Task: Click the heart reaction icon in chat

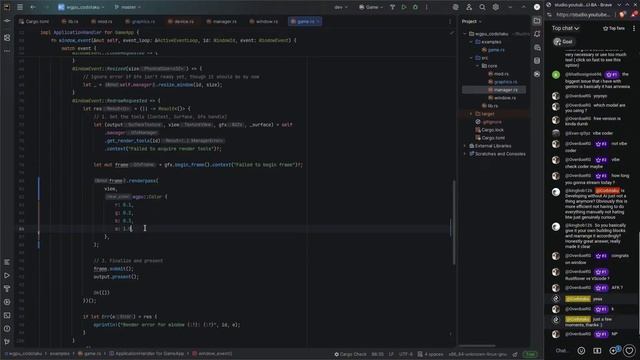Action: [629, 351]
